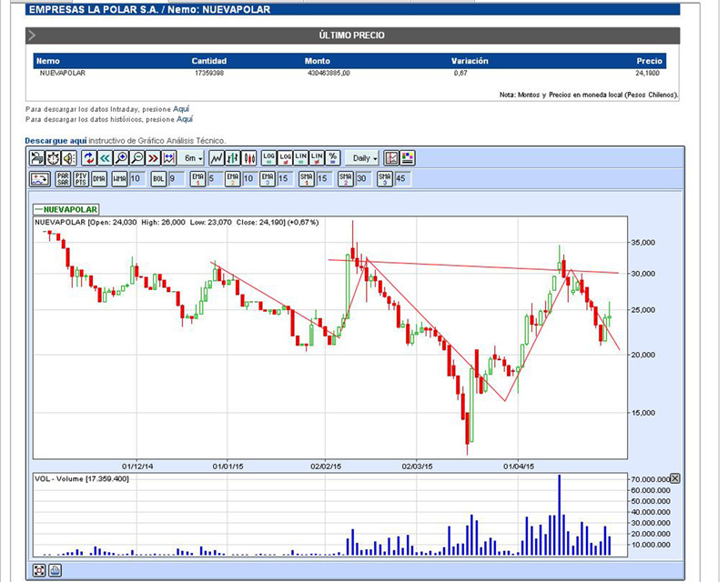The width and height of the screenshot is (728, 582).
Task: Click the Variación column header
Action: (470, 61)
